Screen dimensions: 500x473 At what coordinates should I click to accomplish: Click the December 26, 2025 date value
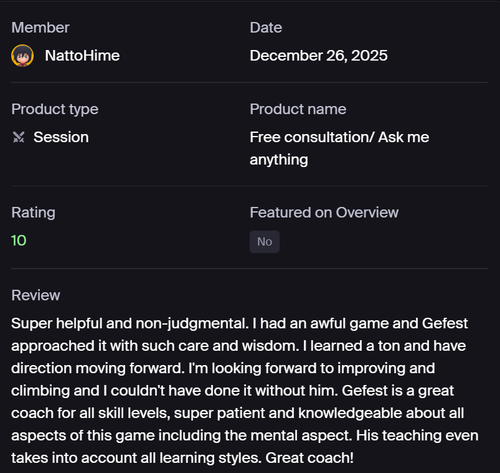319,56
